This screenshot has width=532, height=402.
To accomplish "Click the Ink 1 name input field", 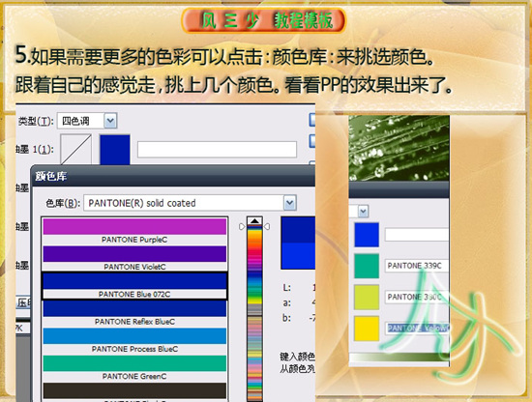I will (x=217, y=150).
